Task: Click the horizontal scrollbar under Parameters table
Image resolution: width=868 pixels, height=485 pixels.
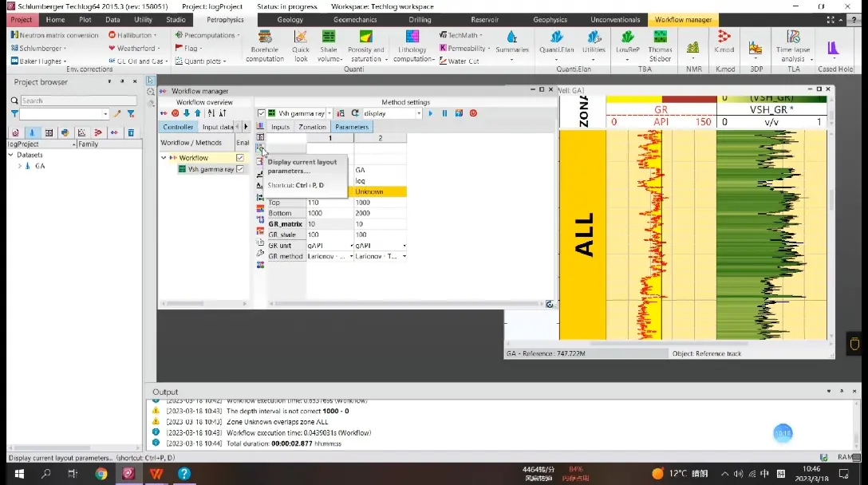Action: pyautogui.click(x=406, y=304)
